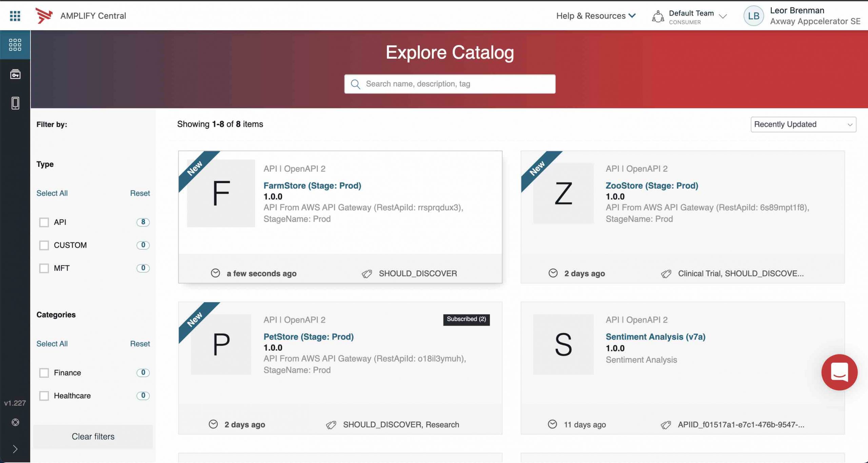Click tag icon on ZooStore card
Image resolution: width=868 pixels, height=463 pixels.
pyautogui.click(x=666, y=274)
